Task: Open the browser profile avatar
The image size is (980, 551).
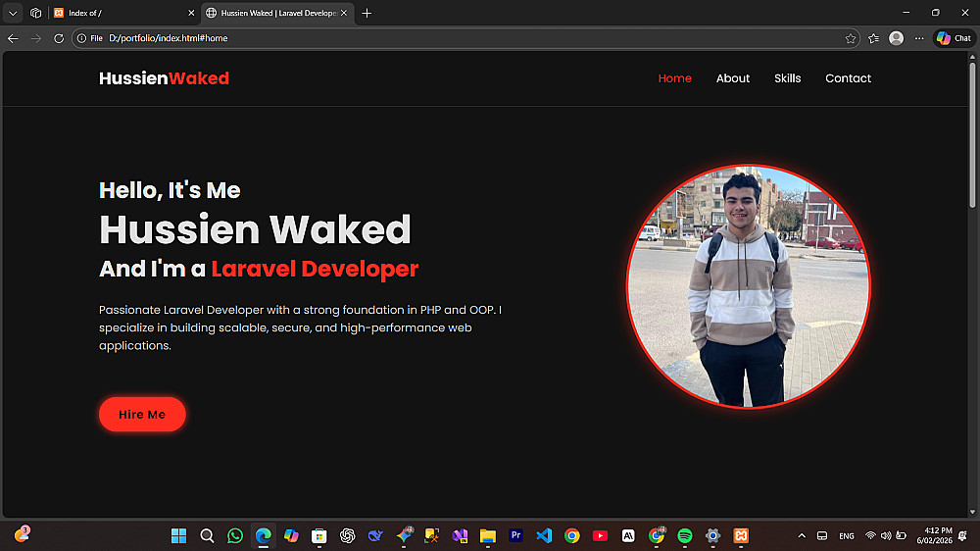Action: point(897,38)
